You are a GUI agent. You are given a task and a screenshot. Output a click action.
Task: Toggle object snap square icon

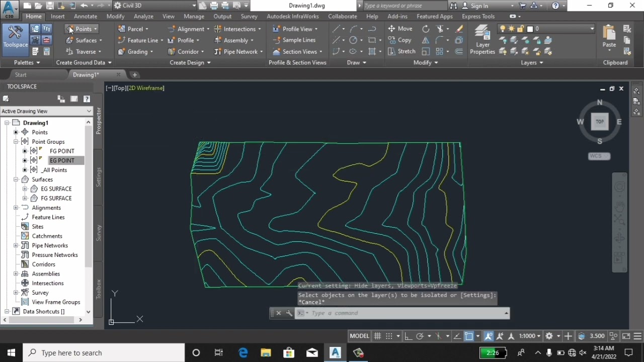[x=468, y=336]
